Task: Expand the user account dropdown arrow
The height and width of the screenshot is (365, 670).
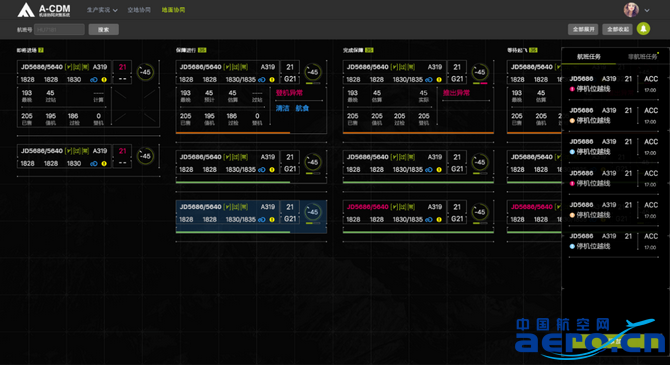Action: (647, 10)
